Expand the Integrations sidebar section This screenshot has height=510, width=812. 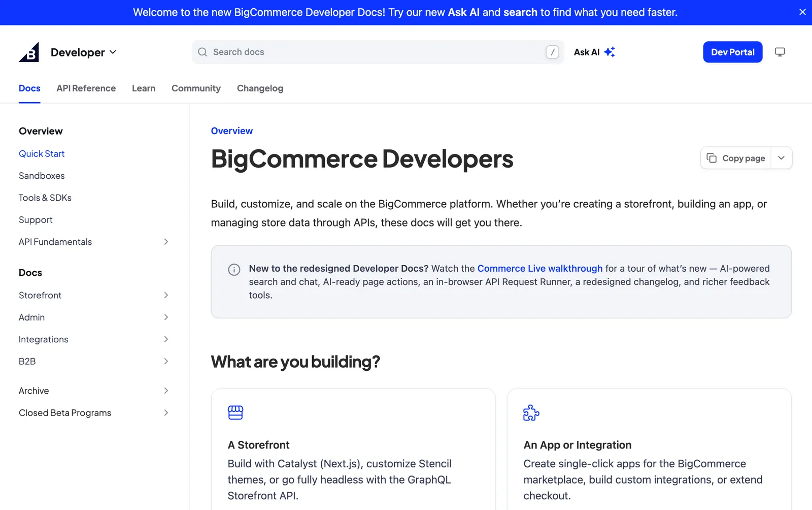tap(166, 339)
